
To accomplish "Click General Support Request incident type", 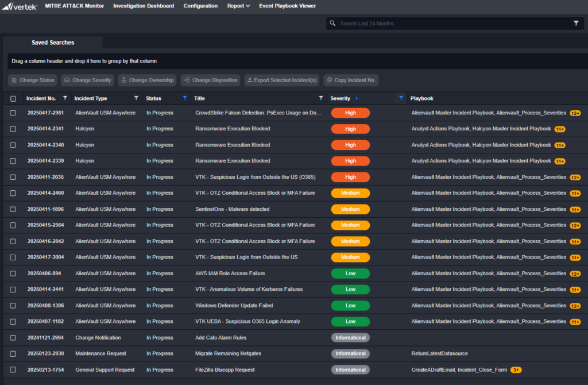I will pyautogui.click(x=105, y=370).
